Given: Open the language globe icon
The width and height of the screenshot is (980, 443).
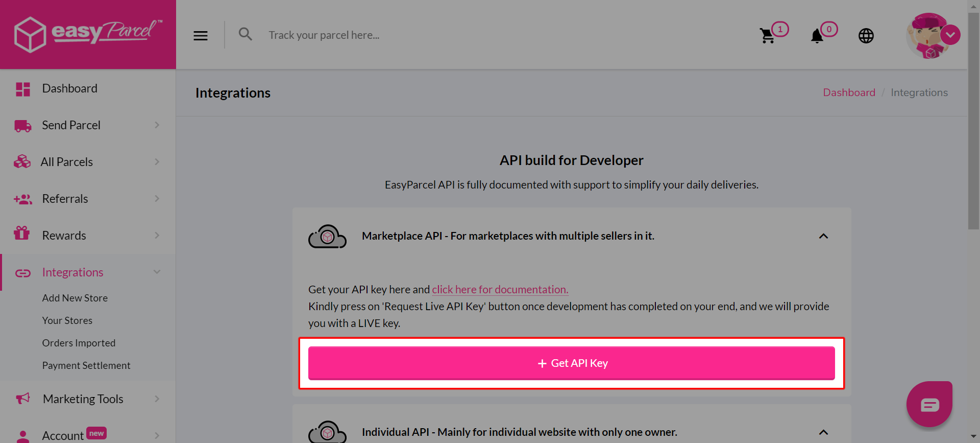Looking at the screenshot, I should click(x=866, y=36).
